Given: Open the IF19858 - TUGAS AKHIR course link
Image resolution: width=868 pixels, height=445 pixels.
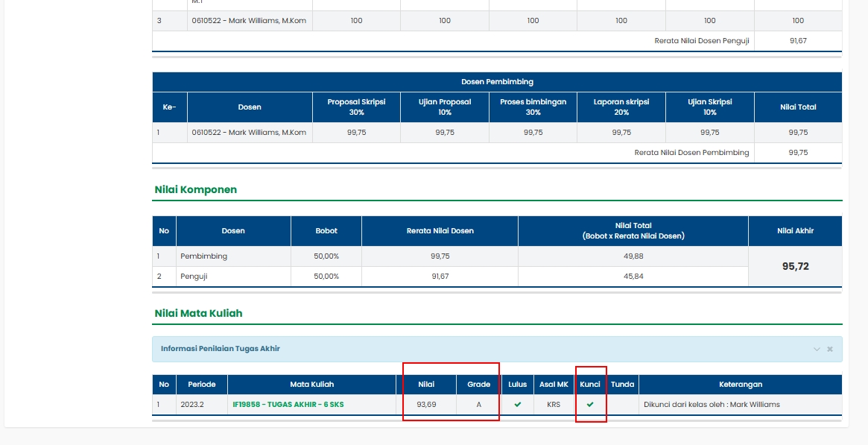Looking at the screenshot, I should pyautogui.click(x=288, y=405).
